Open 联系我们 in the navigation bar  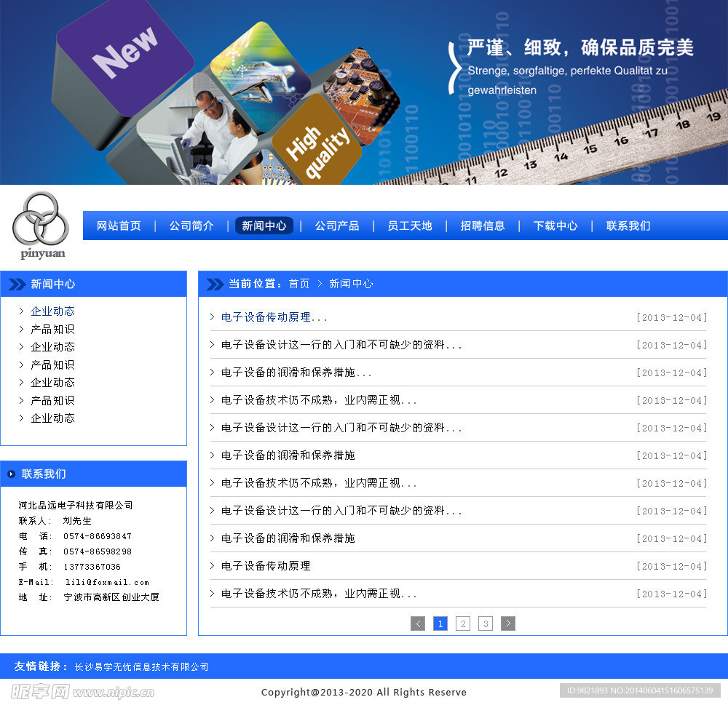click(628, 226)
